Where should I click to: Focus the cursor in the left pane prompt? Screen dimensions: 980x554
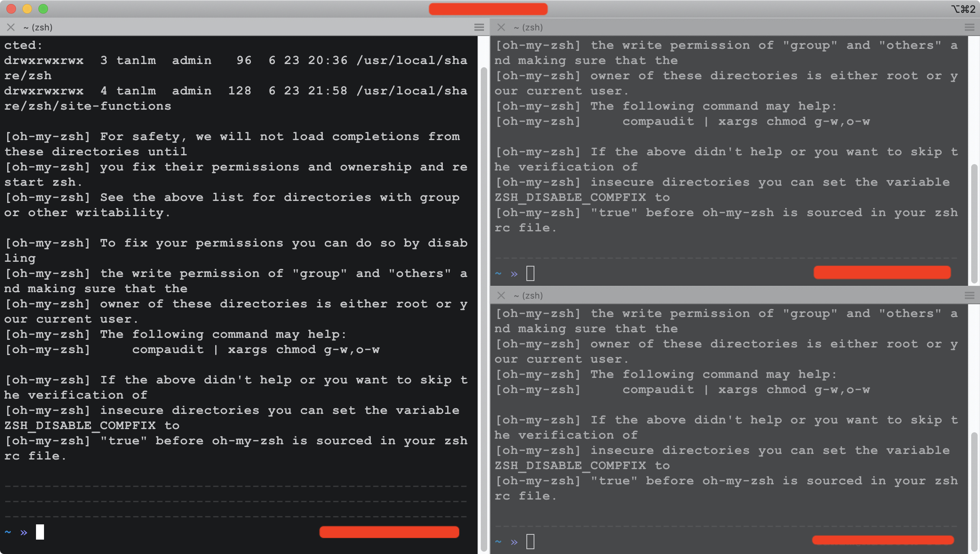pos(40,532)
